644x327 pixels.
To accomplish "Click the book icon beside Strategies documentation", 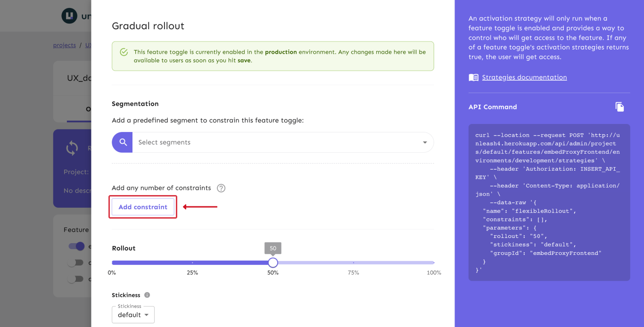I will coord(473,77).
